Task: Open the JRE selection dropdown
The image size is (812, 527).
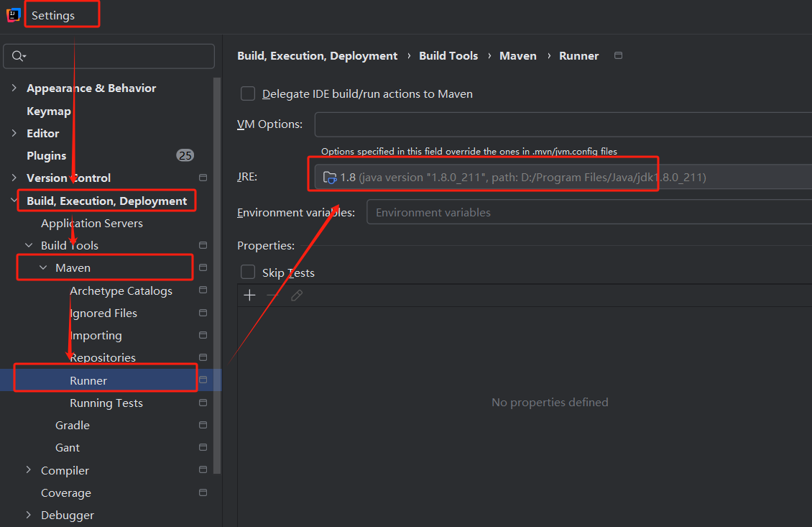Action: point(563,177)
